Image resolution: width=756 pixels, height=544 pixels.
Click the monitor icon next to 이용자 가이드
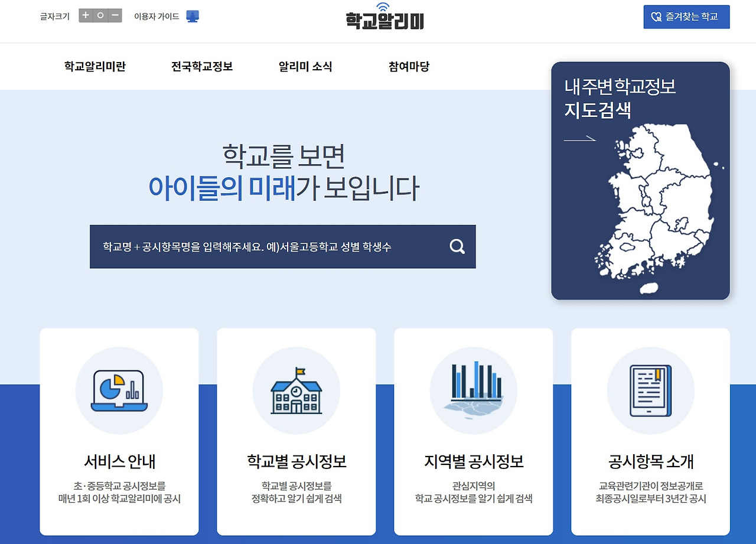tap(191, 16)
